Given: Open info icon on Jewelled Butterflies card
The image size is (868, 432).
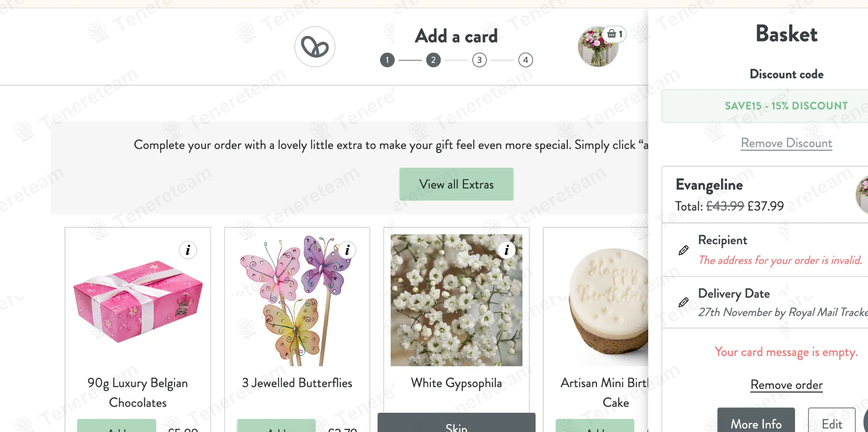Looking at the screenshot, I should (347, 250).
